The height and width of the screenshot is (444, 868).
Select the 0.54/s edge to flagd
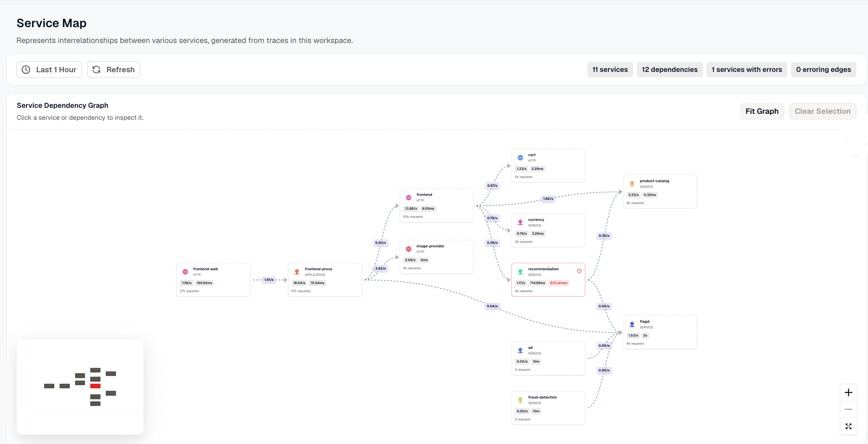[x=493, y=306]
